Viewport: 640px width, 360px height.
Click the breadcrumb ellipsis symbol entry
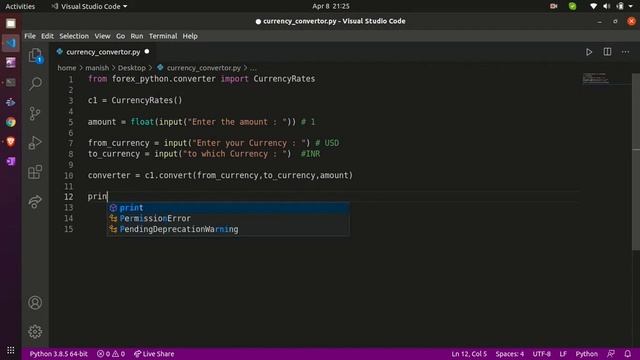(253, 68)
